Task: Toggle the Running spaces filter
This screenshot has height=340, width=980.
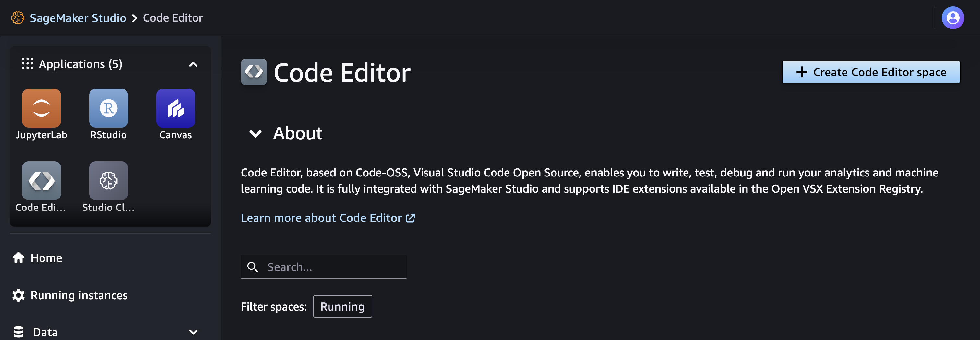Action: point(342,306)
